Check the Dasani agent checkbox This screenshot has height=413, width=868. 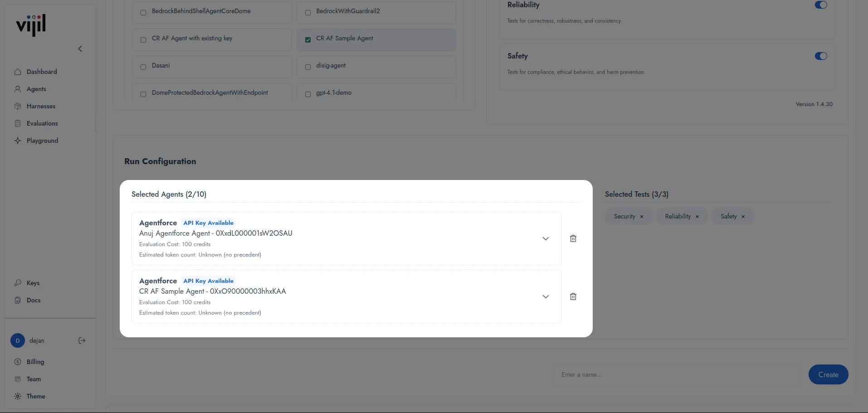pyautogui.click(x=143, y=67)
